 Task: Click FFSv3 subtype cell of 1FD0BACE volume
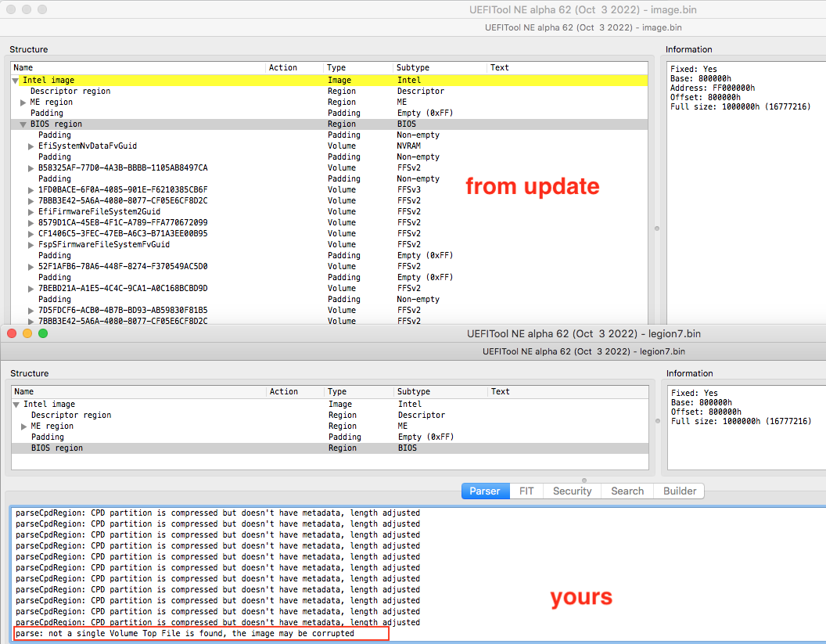[409, 189]
